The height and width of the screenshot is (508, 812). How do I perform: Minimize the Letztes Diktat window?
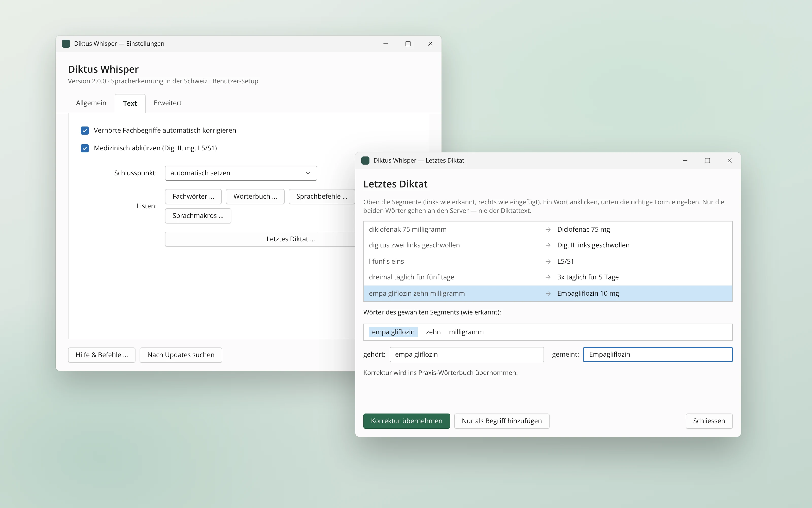point(685,161)
